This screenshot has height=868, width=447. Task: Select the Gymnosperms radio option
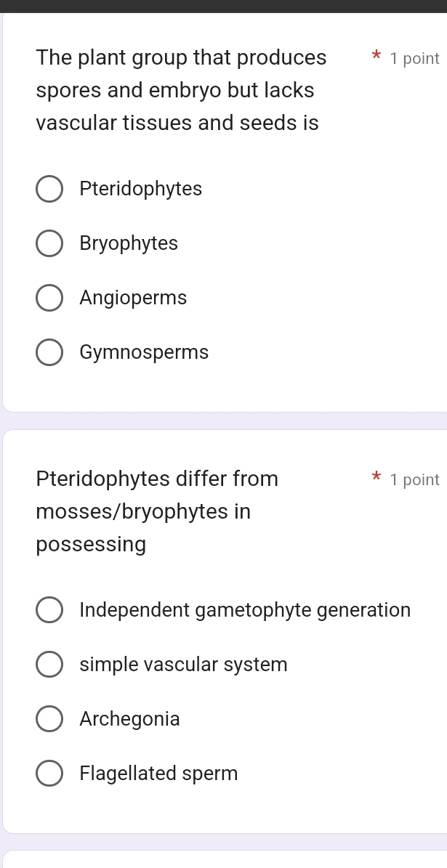tap(49, 352)
